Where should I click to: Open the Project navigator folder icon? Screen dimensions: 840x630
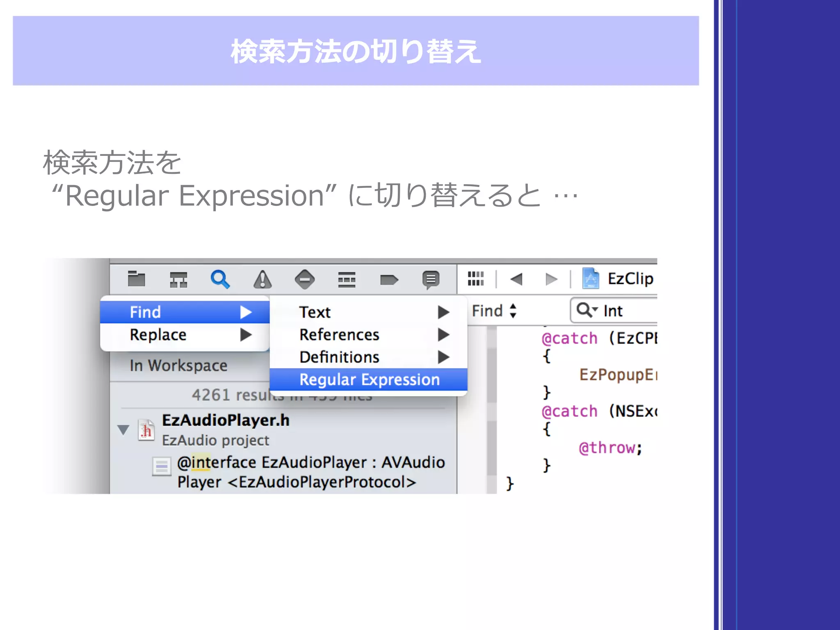click(136, 279)
